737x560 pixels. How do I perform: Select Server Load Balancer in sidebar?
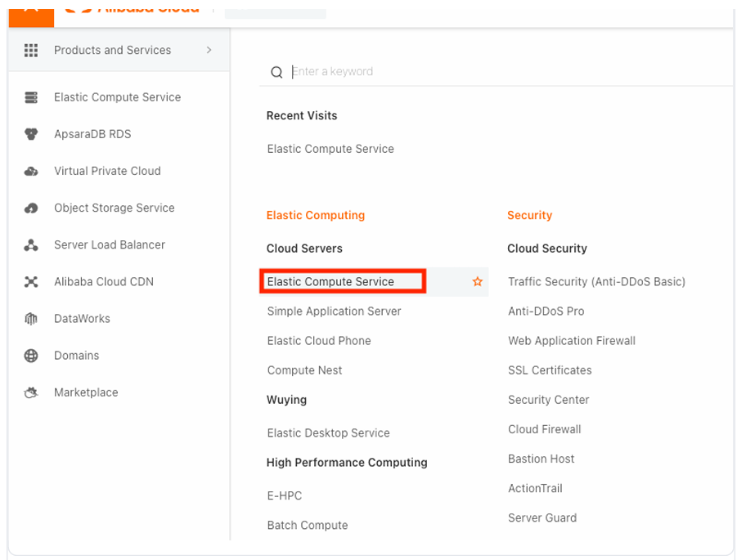110,244
